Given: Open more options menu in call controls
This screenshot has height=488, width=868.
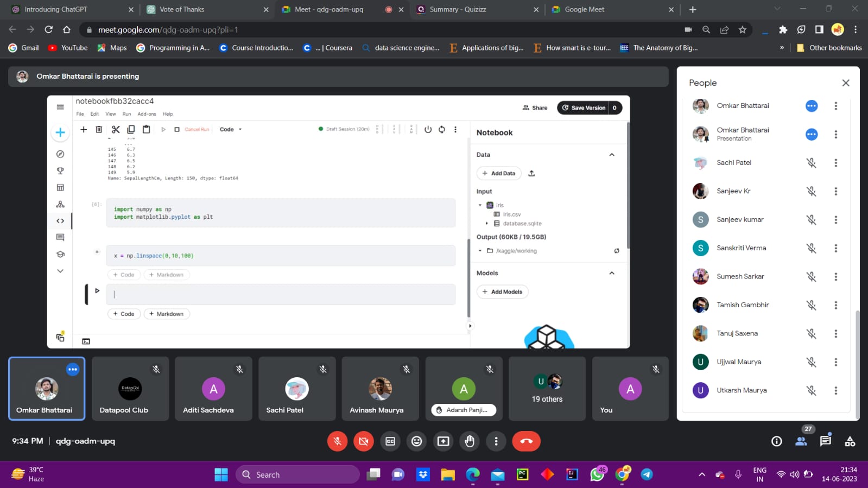Looking at the screenshot, I should click(x=496, y=441).
